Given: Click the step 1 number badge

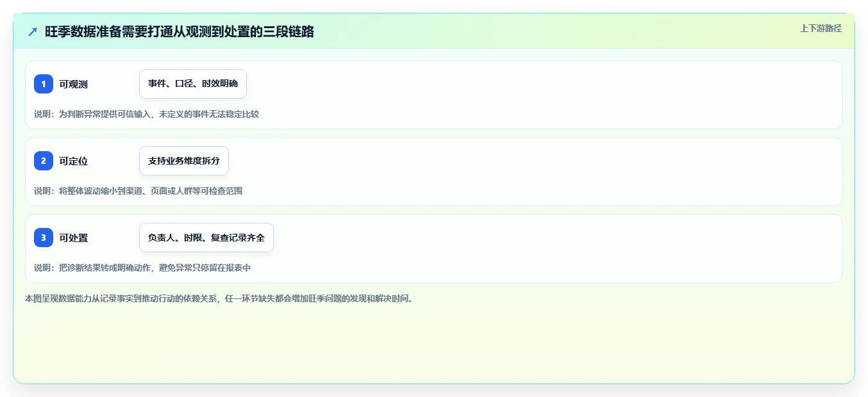Looking at the screenshot, I should coord(44,84).
